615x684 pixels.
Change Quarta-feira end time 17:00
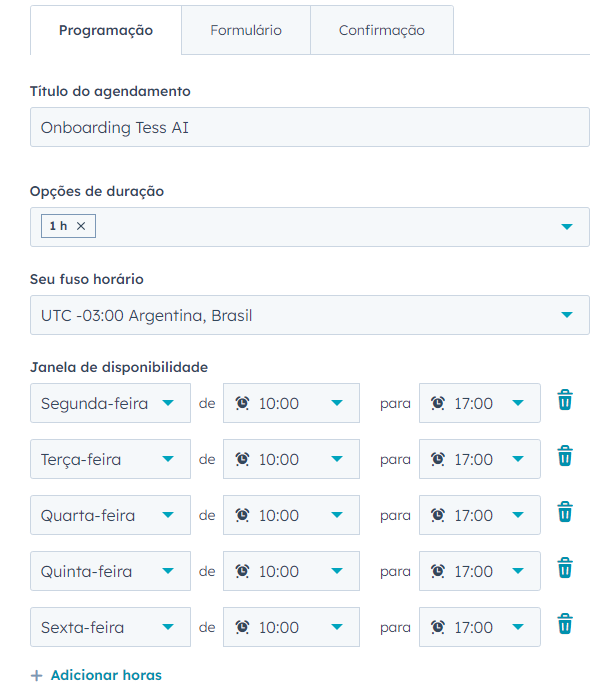[479, 515]
